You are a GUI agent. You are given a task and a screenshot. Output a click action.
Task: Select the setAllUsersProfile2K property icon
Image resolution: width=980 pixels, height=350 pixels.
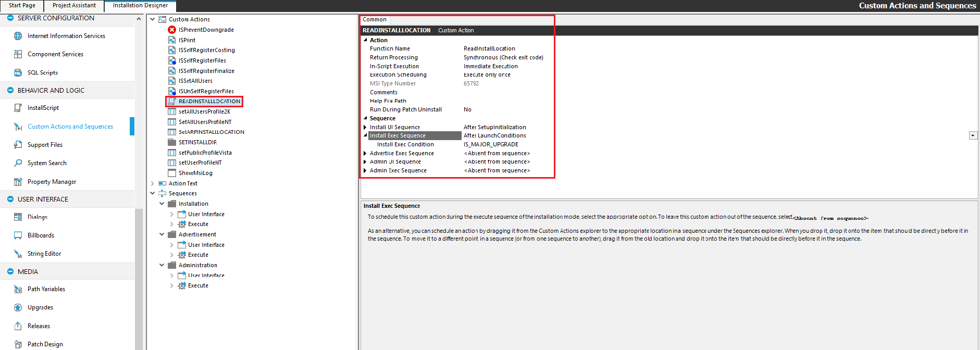172,111
